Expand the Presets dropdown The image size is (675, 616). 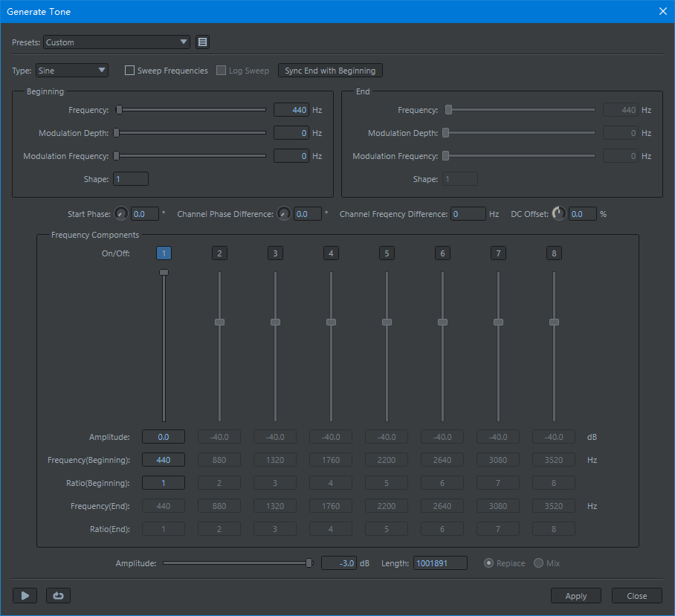117,42
